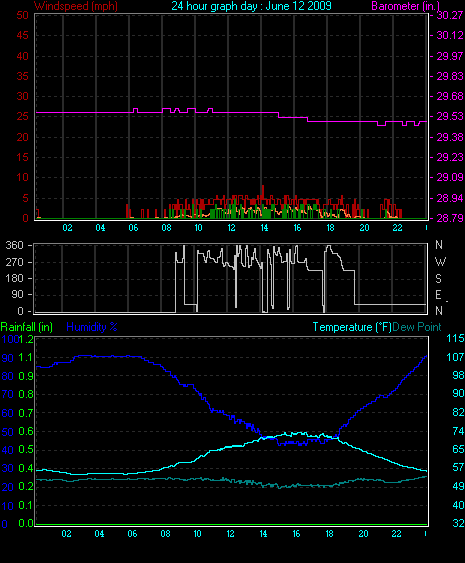Click the "24 hour graph day : June 12 2009" heading

coord(251,6)
